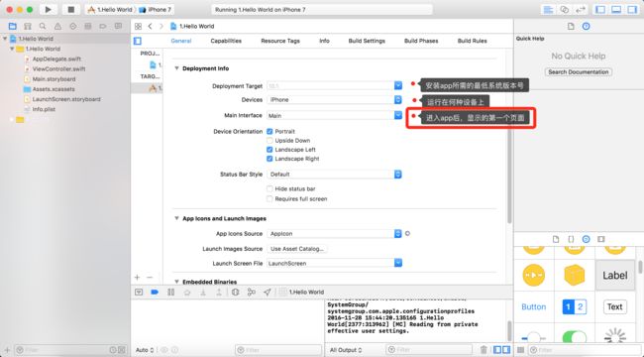
Task: Open the Main Interface dropdown
Action: click(398, 115)
